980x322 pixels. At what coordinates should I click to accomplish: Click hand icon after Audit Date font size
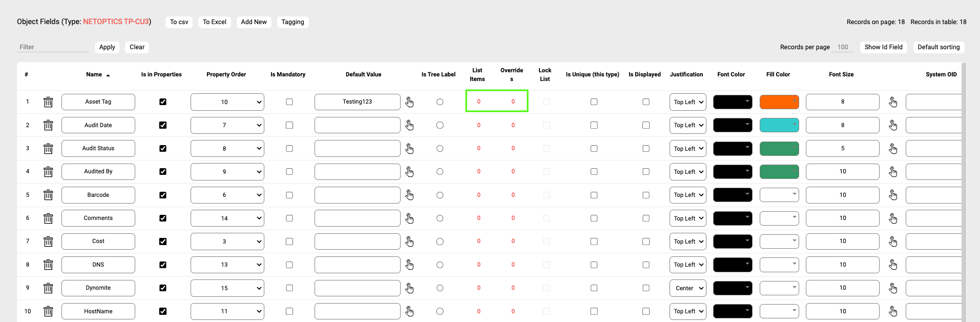893,125
